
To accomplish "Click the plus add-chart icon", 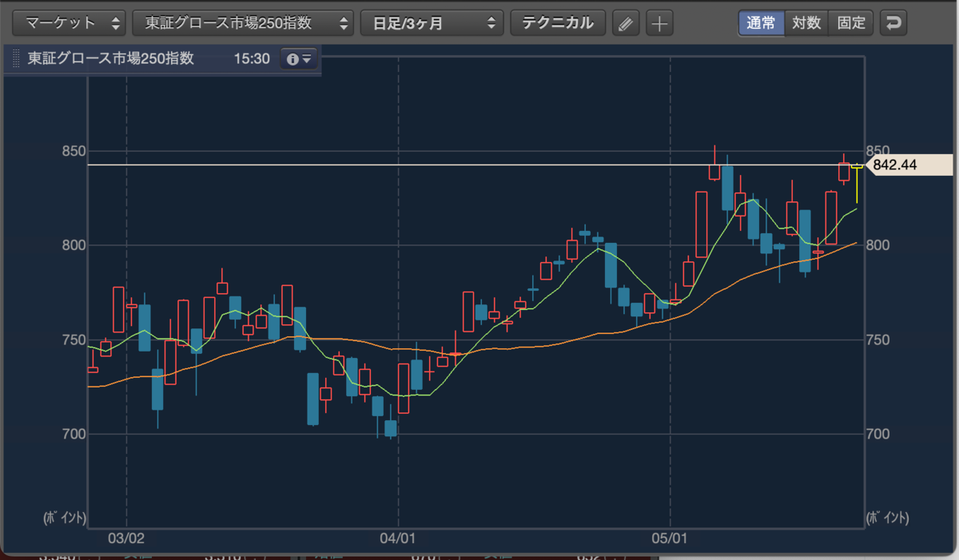I will click(x=659, y=23).
